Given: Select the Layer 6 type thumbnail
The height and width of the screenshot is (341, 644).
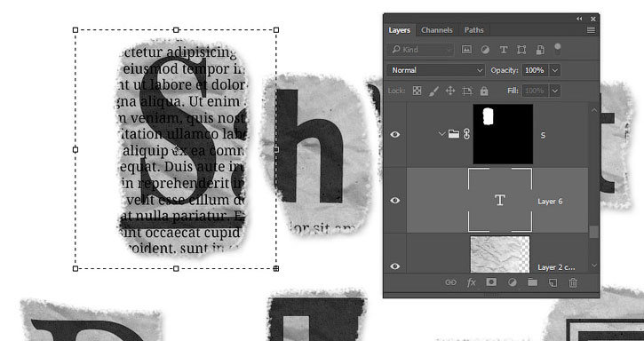Looking at the screenshot, I should [500, 200].
